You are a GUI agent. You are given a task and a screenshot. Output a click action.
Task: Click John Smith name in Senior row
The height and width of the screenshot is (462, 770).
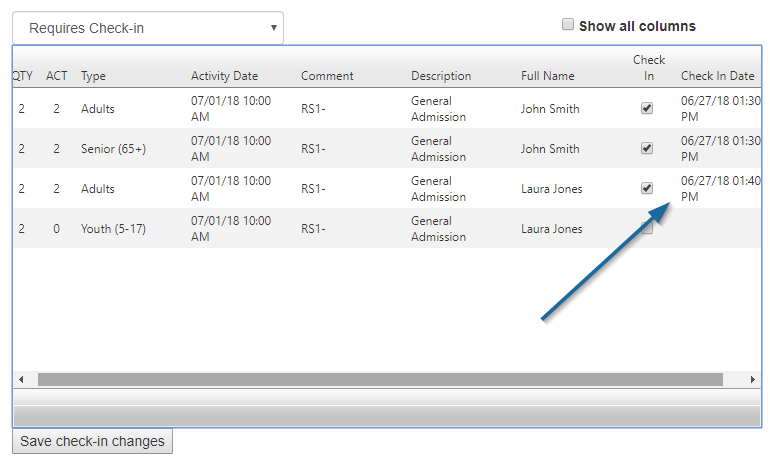click(x=550, y=149)
